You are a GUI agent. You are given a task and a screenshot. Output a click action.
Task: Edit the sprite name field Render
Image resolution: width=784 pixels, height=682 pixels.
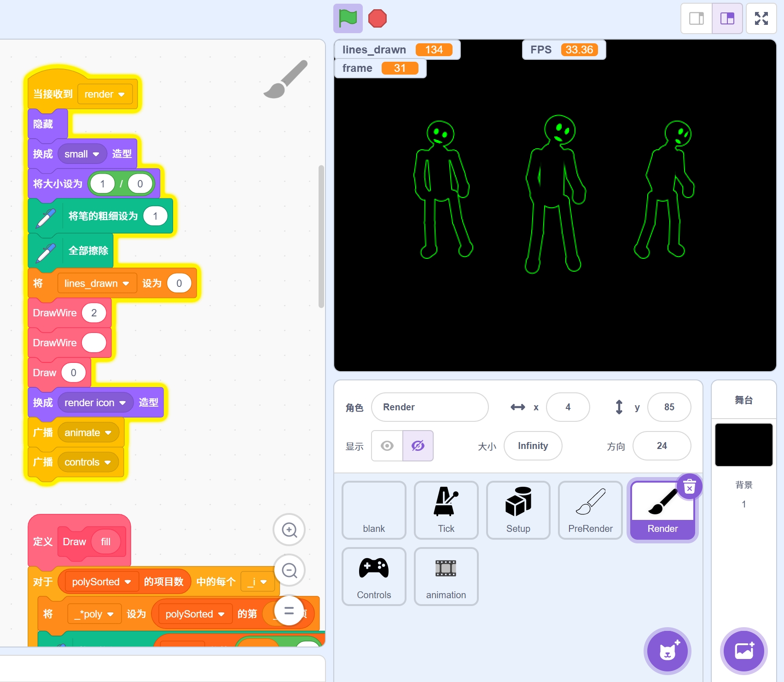pos(430,407)
